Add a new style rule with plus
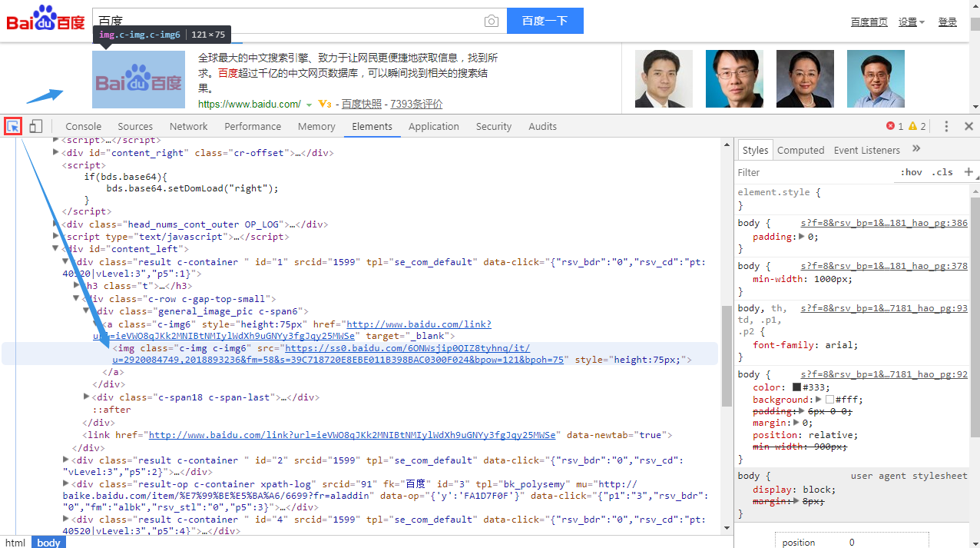The image size is (980, 548). tap(968, 172)
